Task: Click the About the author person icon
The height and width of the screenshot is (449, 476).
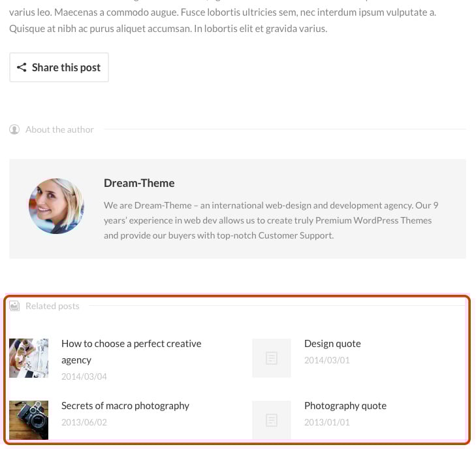Action: [14, 129]
